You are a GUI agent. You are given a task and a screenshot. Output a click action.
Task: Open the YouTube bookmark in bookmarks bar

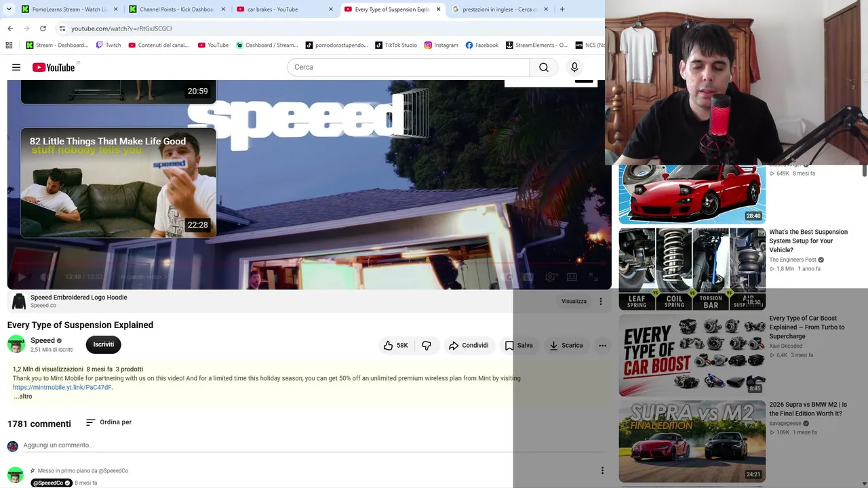pos(213,45)
